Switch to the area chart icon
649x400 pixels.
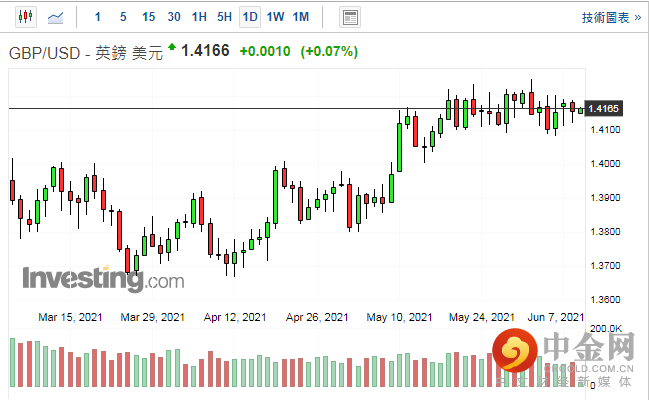[x=57, y=17]
